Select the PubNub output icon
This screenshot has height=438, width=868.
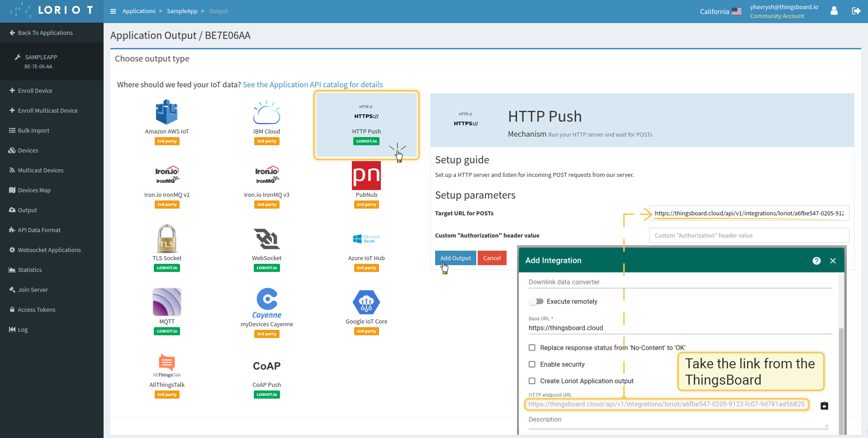pyautogui.click(x=366, y=176)
